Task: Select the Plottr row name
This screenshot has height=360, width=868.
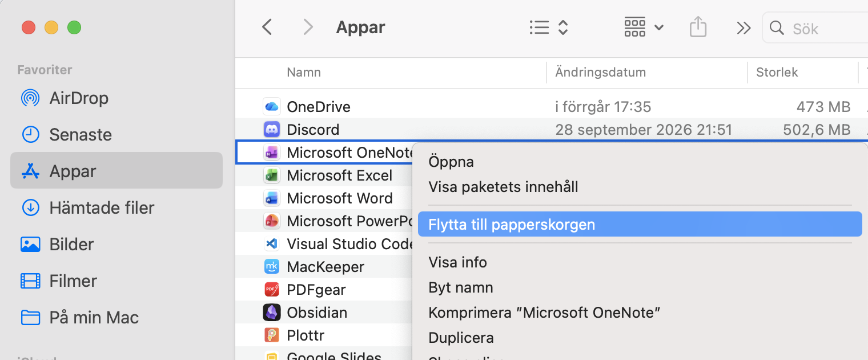Action: [x=305, y=335]
